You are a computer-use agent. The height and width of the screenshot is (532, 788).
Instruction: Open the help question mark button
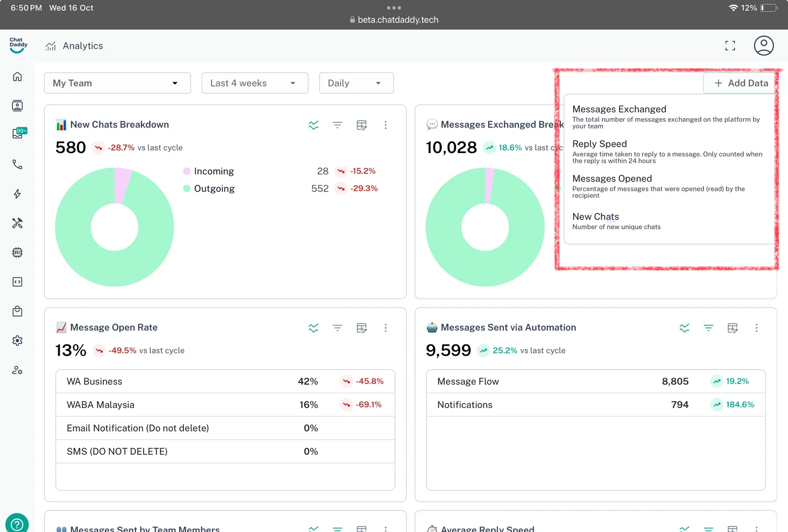(17, 523)
